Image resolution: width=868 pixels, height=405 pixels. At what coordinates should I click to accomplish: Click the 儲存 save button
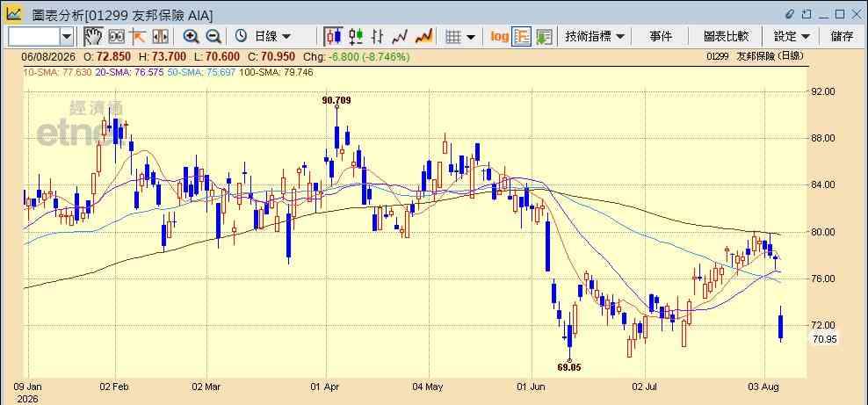tap(842, 37)
